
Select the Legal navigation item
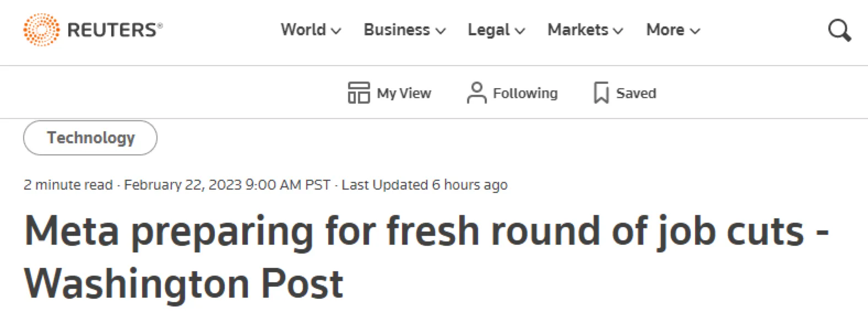click(x=489, y=29)
